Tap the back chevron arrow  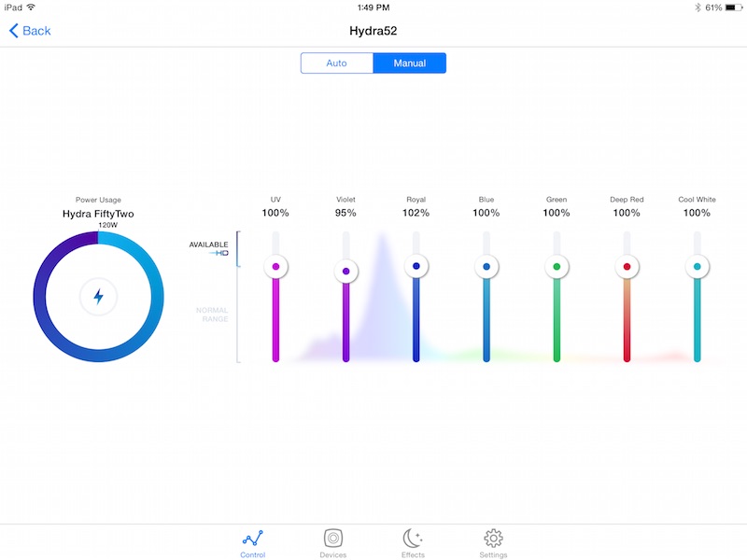[x=14, y=31]
